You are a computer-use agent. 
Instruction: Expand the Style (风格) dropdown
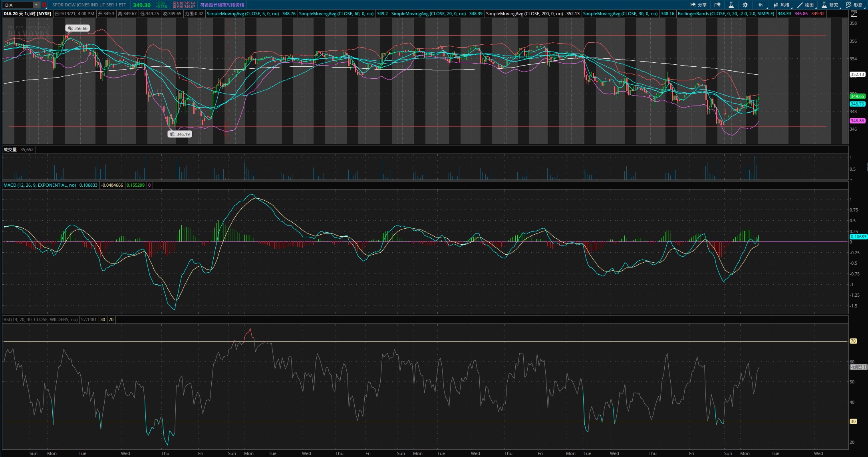pos(781,5)
